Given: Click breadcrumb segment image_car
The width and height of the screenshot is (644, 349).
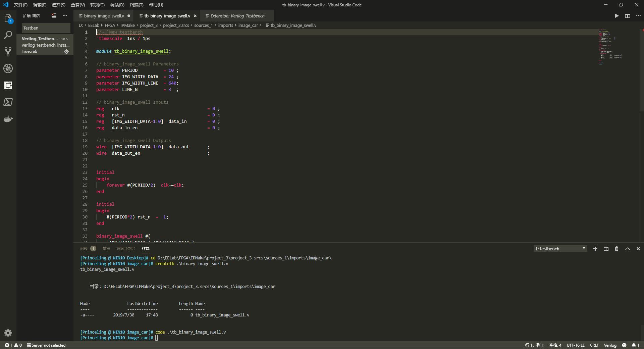Looking at the screenshot, I should [248, 25].
